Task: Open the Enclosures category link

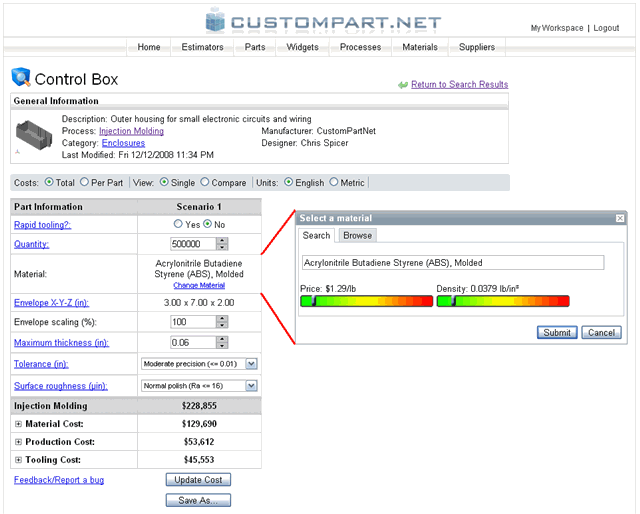Action: point(123,143)
